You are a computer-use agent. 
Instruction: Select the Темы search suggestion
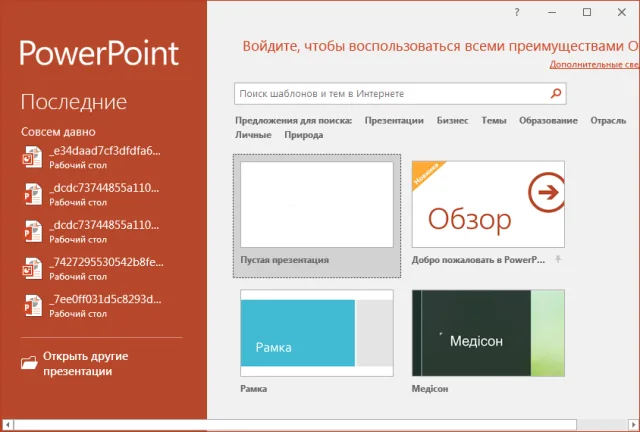[493, 120]
